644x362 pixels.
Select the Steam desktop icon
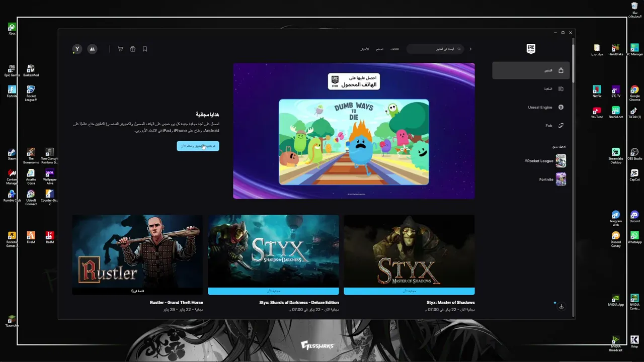pos(12,154)
